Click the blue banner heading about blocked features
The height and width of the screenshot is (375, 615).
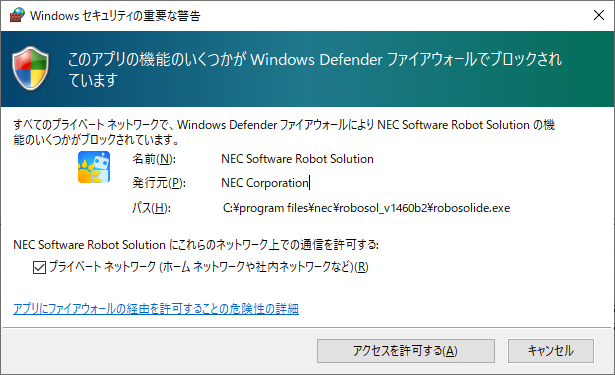(x=315, y=69)
